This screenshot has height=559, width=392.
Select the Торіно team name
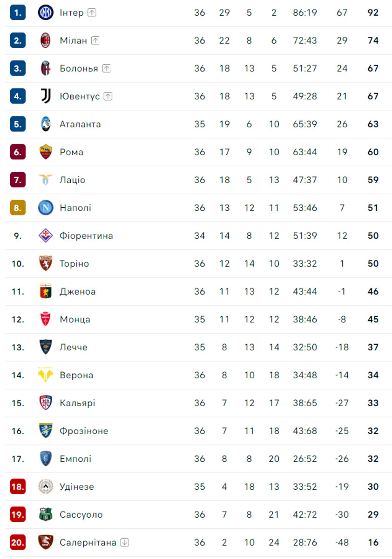coord(74,264)
